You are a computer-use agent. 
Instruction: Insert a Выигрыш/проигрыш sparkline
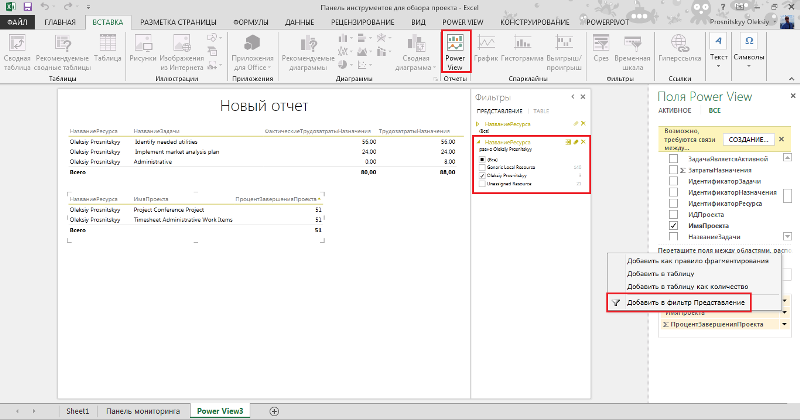click(x=564, y=52)
